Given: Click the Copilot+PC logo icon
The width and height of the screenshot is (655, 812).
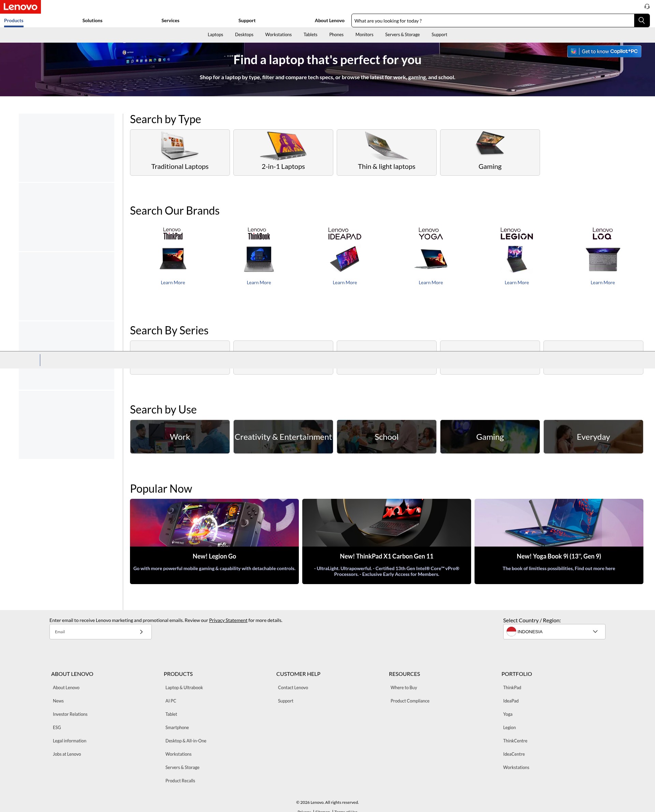Looking at the screenshot, I should click(x=573, y=51).
